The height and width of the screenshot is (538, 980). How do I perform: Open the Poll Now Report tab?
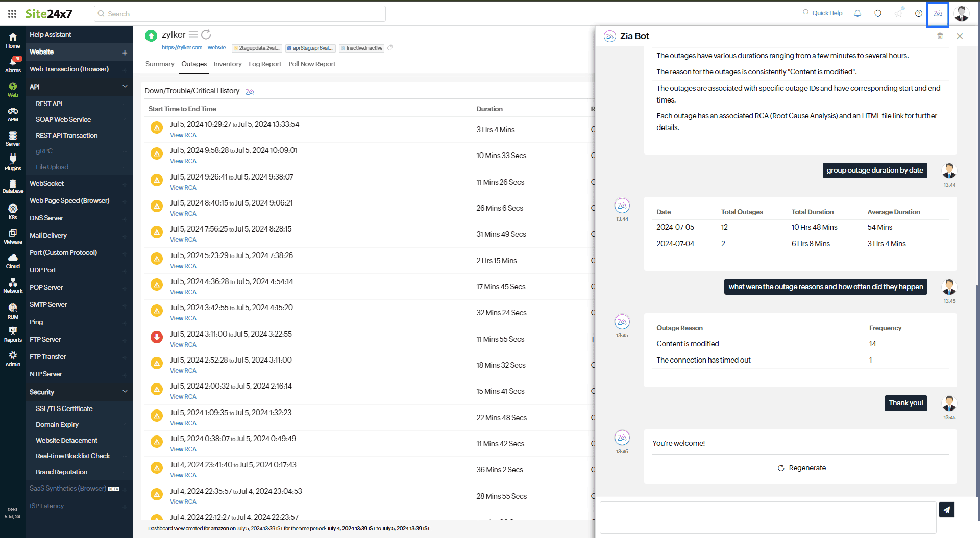312,64
